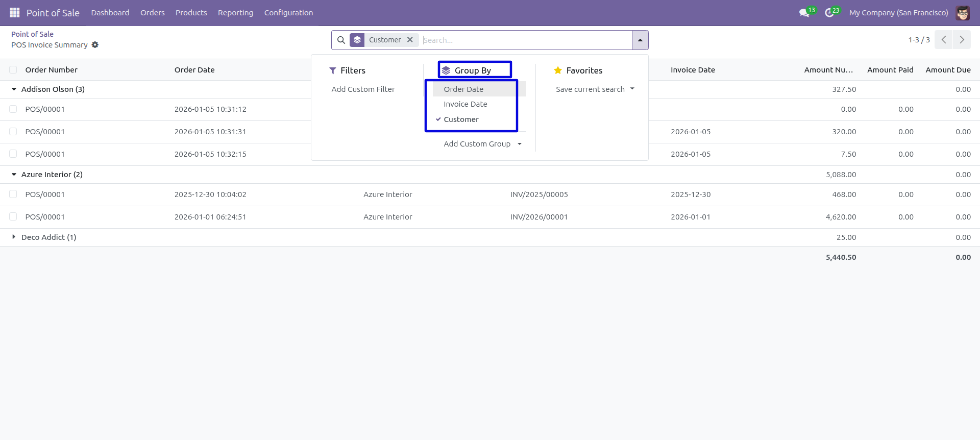Group by Order Date
The width and height of the screenshot is (980, 440).
(479, 89)
